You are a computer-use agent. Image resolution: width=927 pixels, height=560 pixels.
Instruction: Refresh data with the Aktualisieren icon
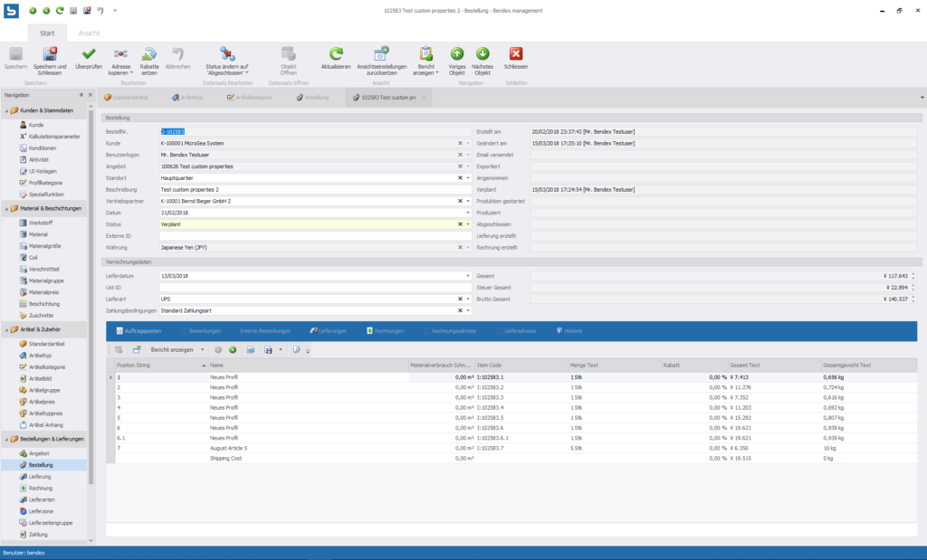336,54
